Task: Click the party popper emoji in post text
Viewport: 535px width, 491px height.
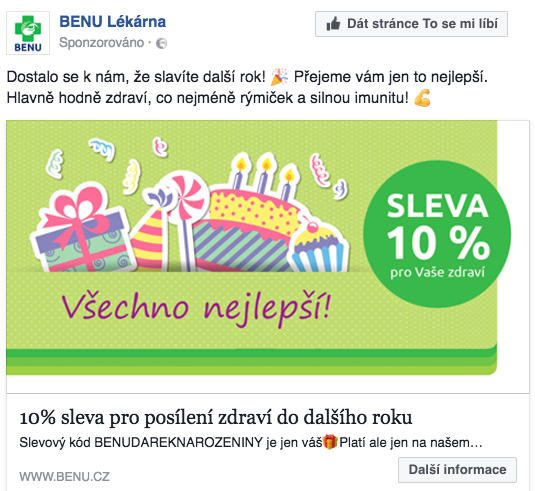Action: click(279, 77)
